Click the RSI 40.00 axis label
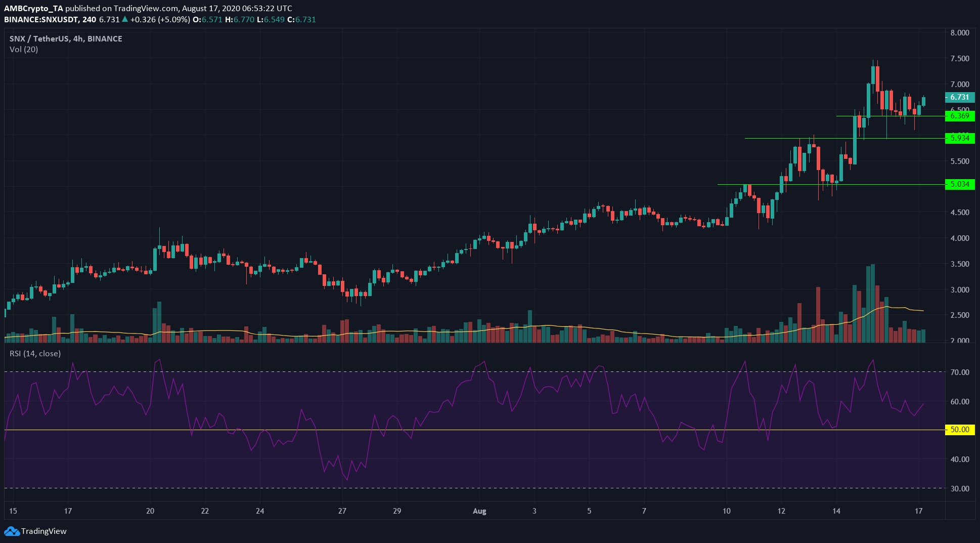Screen dimensions: 980x543 pyautogui.click(x=960, y=460)
